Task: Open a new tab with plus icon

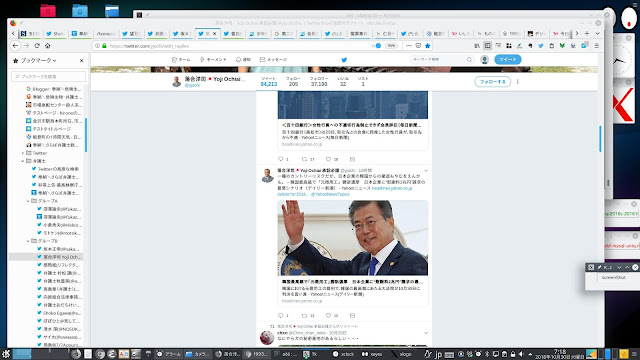Action: [x=587, y=33]
